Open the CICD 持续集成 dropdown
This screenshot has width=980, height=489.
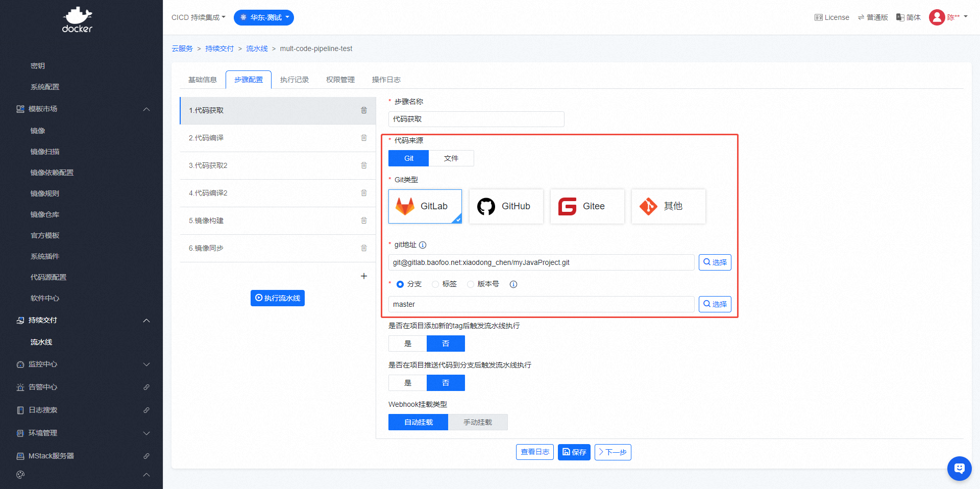point(198,17)
